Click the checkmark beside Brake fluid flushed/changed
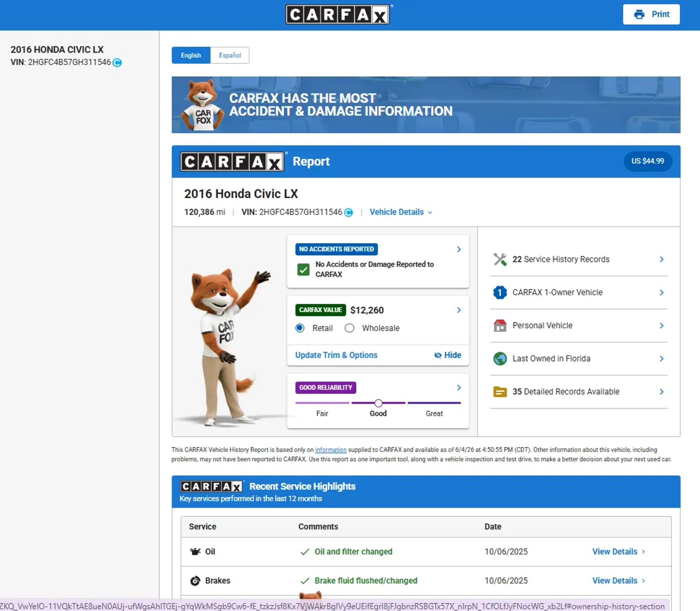The image size is (700, 611). click(305, 581)
